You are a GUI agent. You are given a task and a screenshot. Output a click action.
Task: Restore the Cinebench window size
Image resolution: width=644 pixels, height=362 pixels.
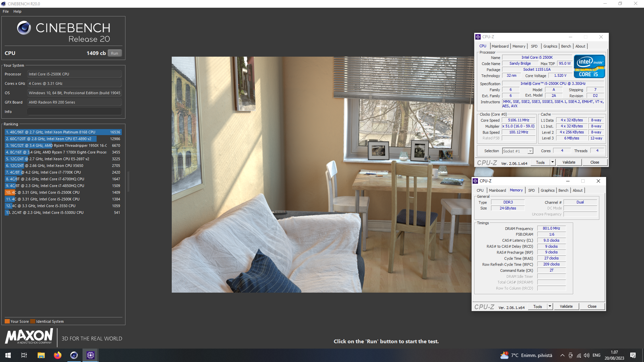point(620,4)
